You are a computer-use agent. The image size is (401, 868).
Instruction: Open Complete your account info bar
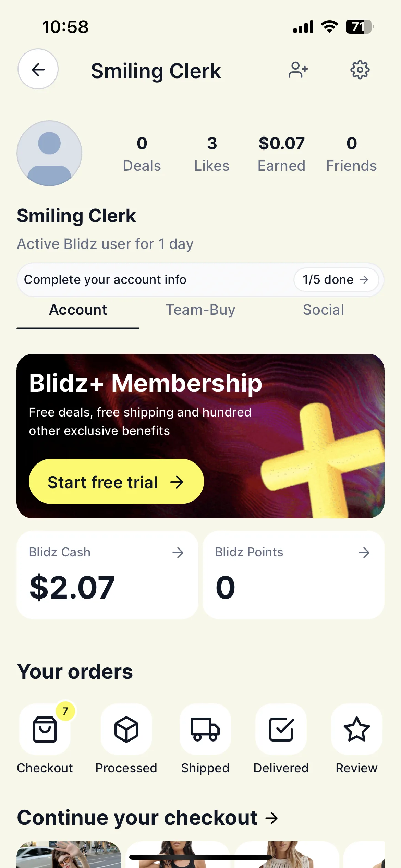pyautogui.click(x=200, y=280)
